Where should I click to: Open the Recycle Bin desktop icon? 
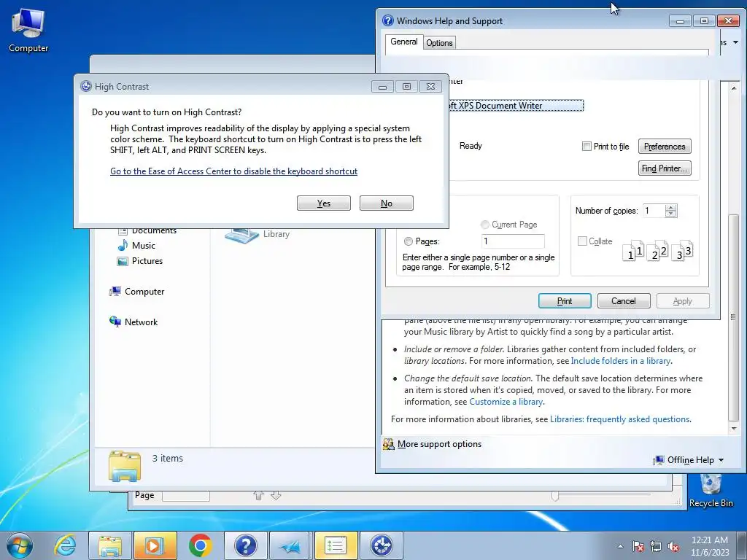click(711, 491)
